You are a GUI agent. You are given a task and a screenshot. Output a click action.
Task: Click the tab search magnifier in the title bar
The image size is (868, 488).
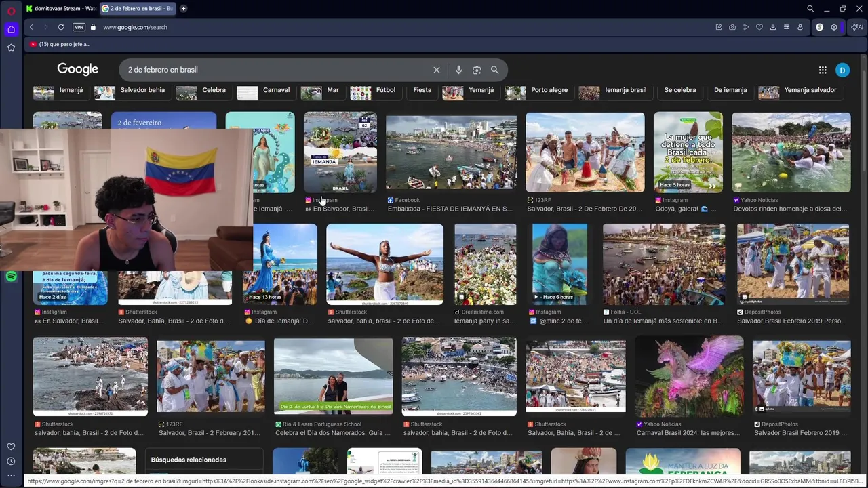pos(810,9)
